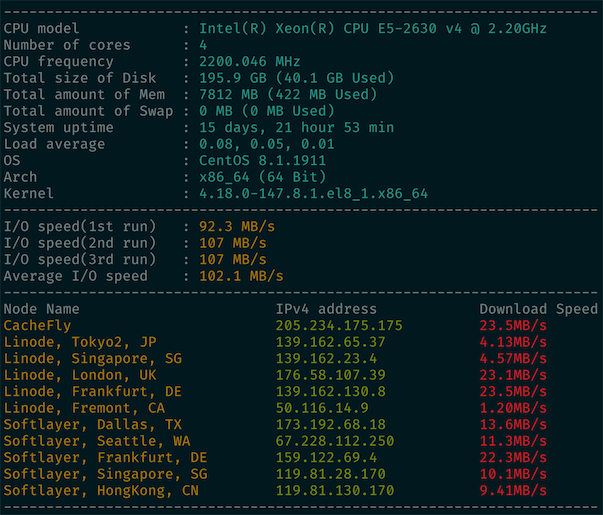Image resolution: width=603 pixels, height=515 pixels.
Task: Click the CPU model Xeon E5-2630 text
Action: click(372, 28)
